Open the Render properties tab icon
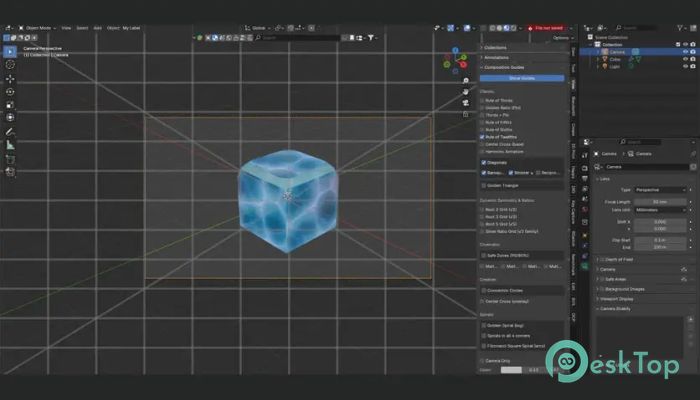 point(584,168)
